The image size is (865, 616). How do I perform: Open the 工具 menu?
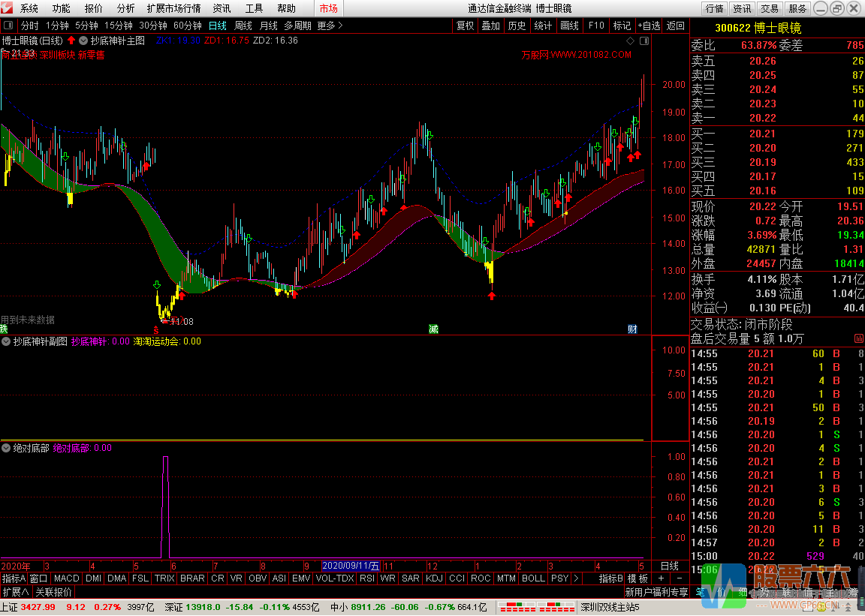pyautogui.click(x=255, y=8)
